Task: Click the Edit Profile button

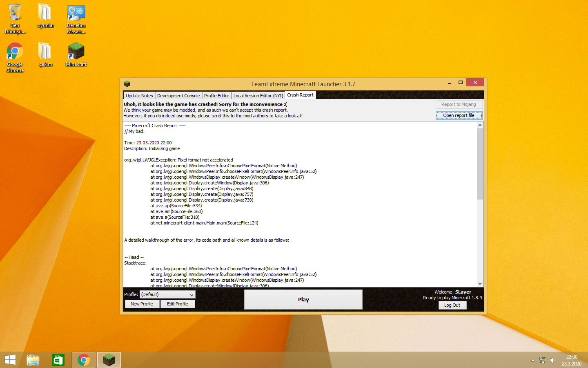Action: 177,304
